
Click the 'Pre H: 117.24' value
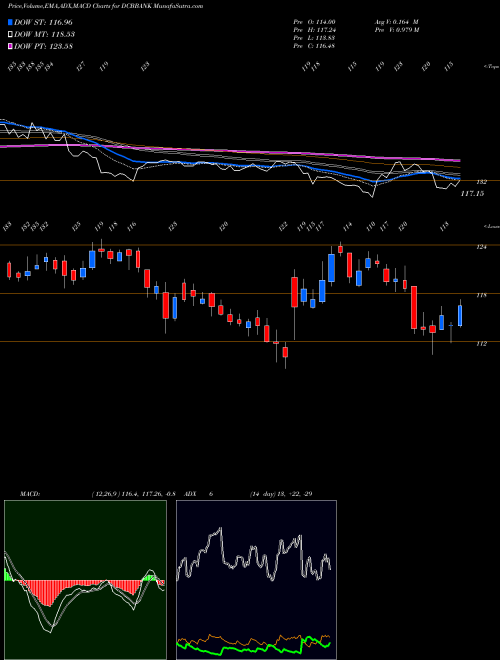point(314,30)
